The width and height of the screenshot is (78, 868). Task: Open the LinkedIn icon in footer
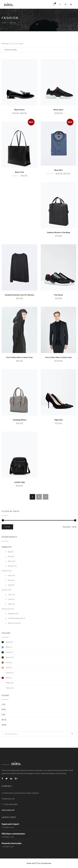[11, 778]
